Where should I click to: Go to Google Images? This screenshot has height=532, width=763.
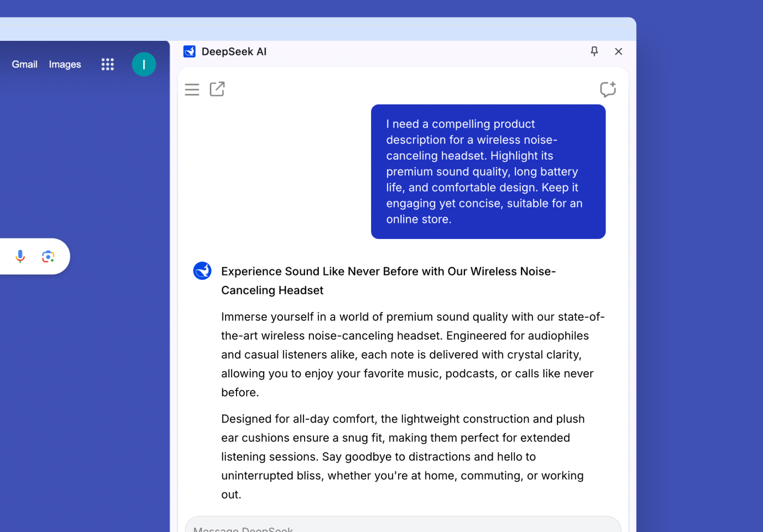tap(65, 64)
